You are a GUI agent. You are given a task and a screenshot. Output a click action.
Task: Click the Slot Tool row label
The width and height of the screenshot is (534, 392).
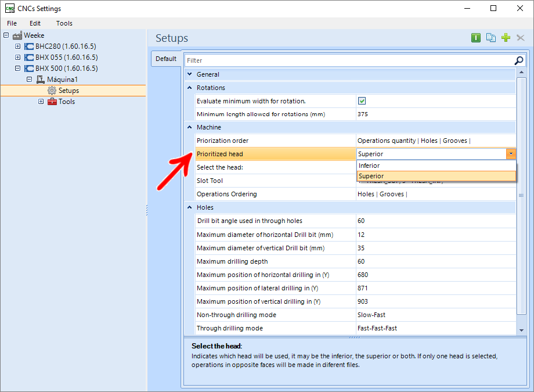click(x=210, y=181)
